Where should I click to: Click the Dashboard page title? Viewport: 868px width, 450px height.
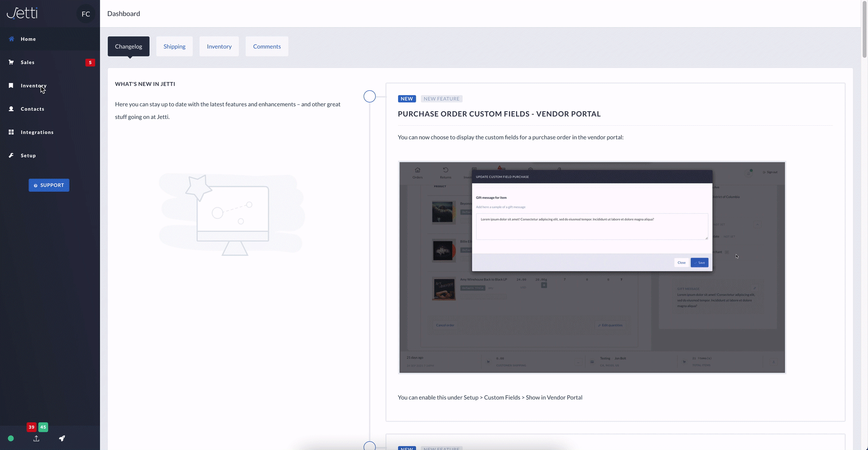point(124,14)
